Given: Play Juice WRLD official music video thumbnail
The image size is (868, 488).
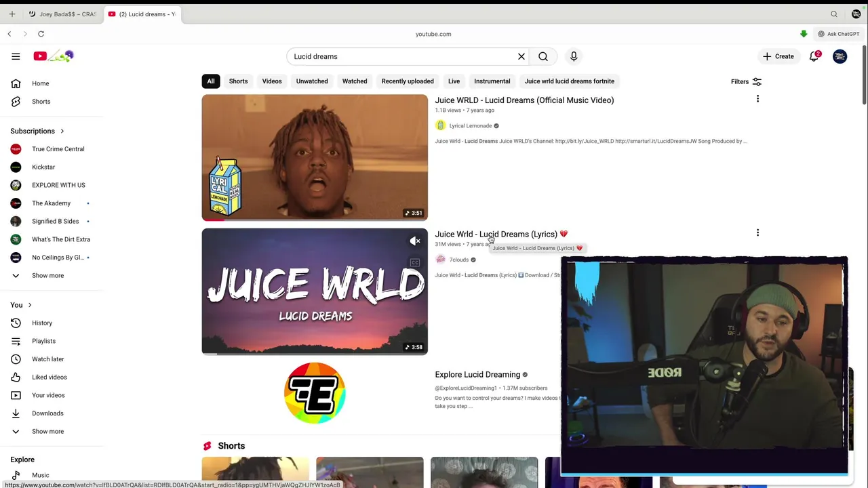Looking at the screenshot, I should click(x=315, y=157).
